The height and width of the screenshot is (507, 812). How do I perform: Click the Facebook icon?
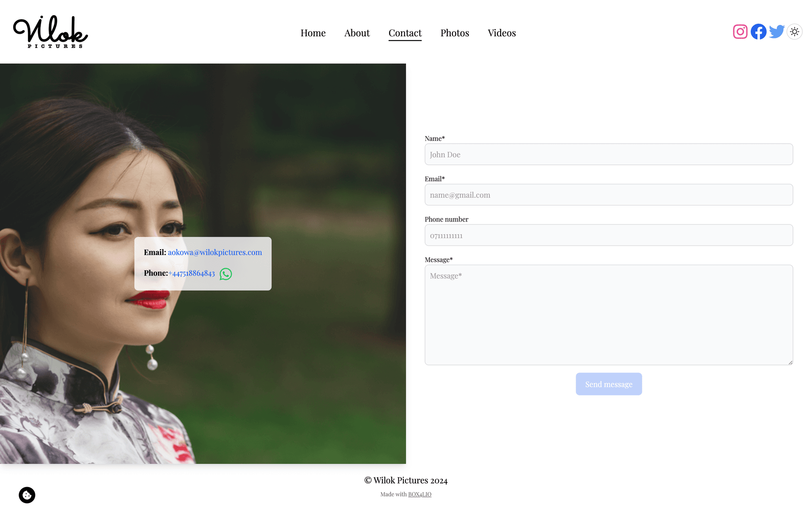tap(758, 31)
